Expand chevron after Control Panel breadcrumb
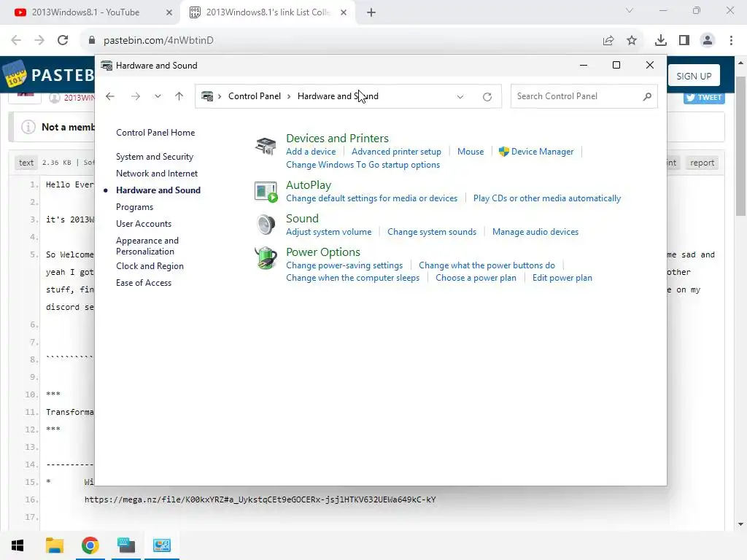 pyautogui.click(x=289, y=97)
